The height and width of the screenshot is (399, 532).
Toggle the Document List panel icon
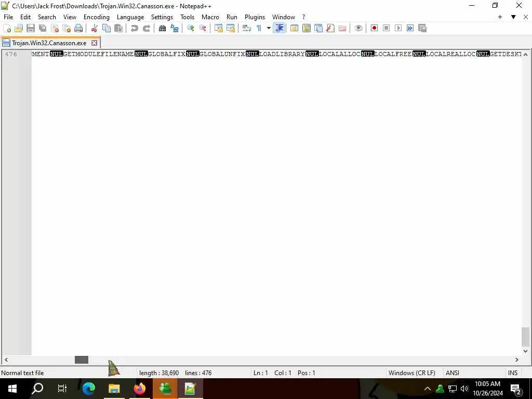(x=318, y=28)
